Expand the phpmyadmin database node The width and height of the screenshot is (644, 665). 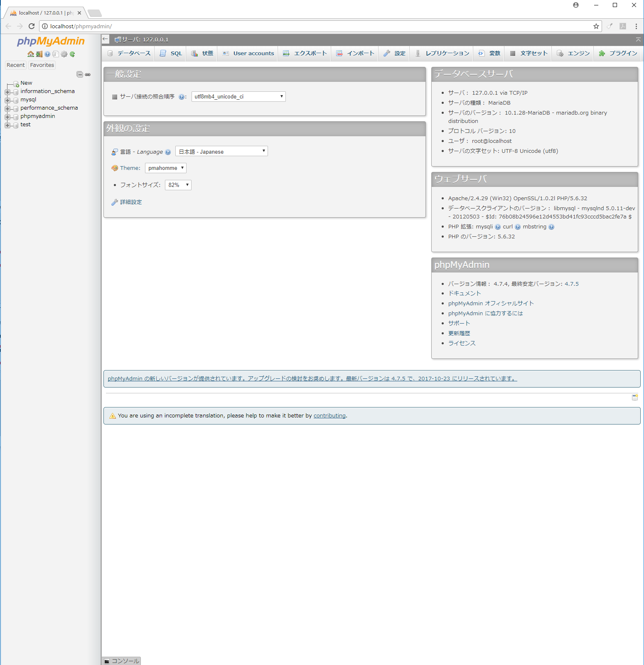tap(7, 117)
